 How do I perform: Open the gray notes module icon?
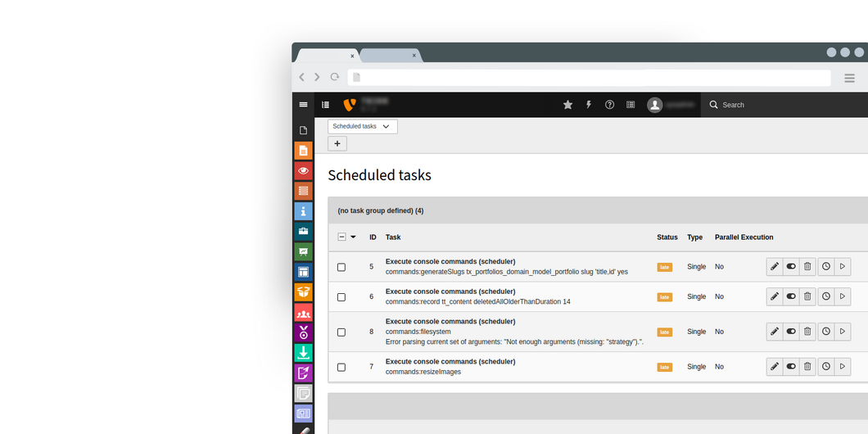tap(303, 393)
